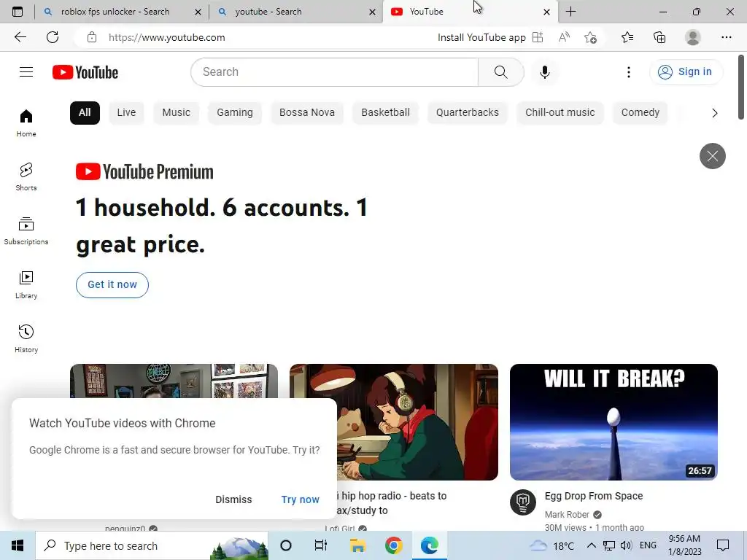Open Mark Rober channel name link
Image resolution: width=747 pixels, height=560 pixels.
[567, 515]
